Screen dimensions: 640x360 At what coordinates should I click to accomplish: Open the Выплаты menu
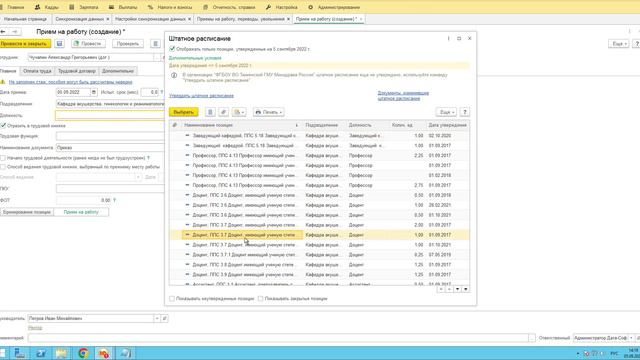123,7
